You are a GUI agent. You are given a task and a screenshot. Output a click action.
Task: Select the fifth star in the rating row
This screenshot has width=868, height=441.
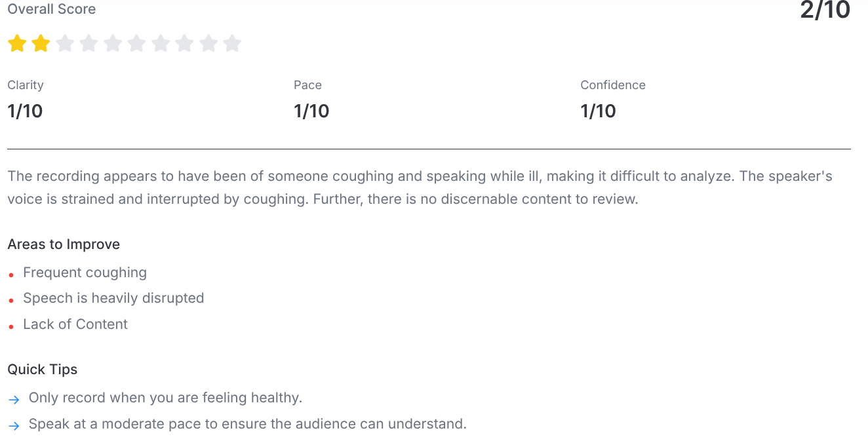tap(113, 44)
